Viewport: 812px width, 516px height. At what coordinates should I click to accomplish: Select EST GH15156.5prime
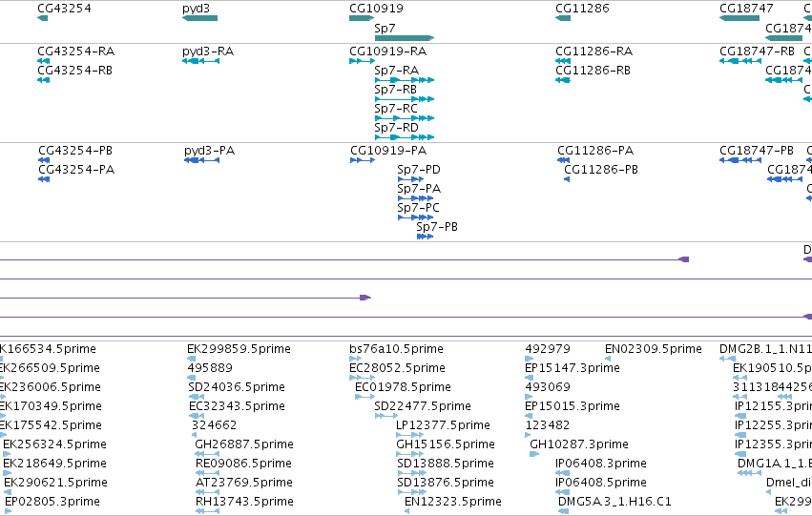[446, 444]
